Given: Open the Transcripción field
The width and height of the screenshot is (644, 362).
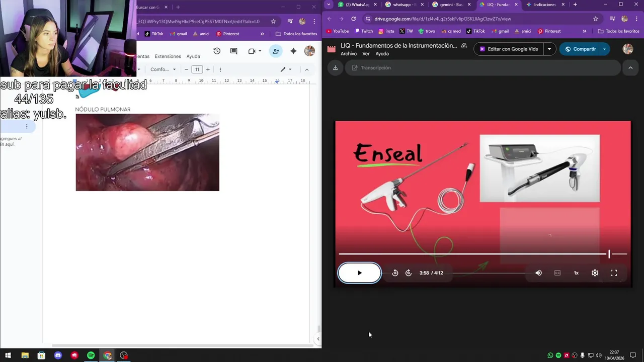Looking at the screenshot, I should [x=482, y=68].
